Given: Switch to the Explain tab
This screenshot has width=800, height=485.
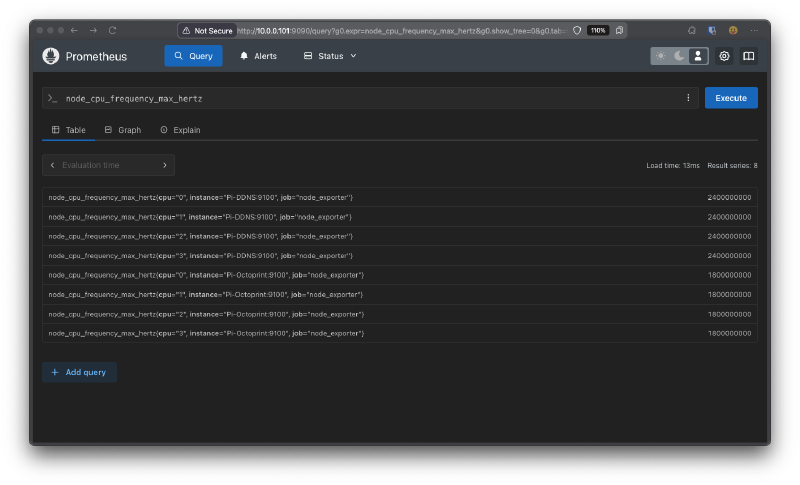Looking at the screenshot, I should (x=180, y=130).
